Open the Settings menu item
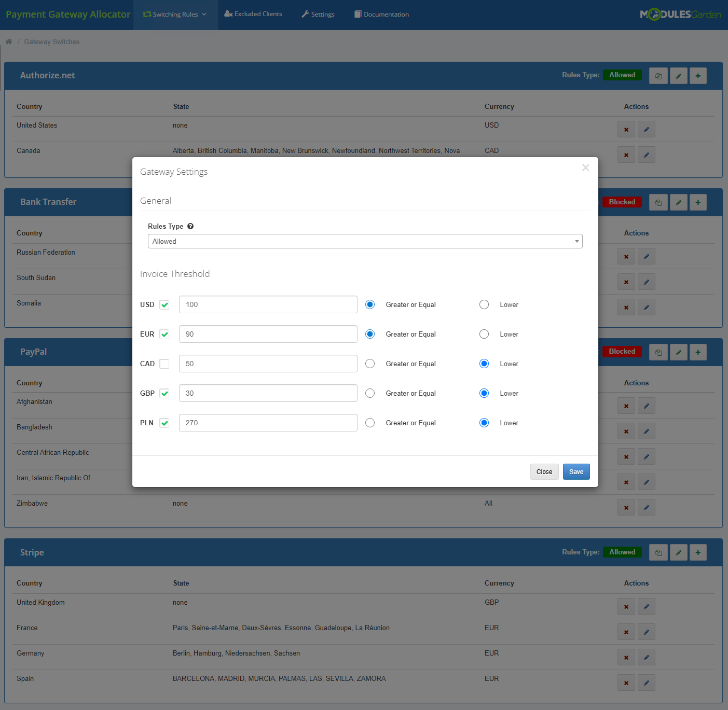 point(318,15)
